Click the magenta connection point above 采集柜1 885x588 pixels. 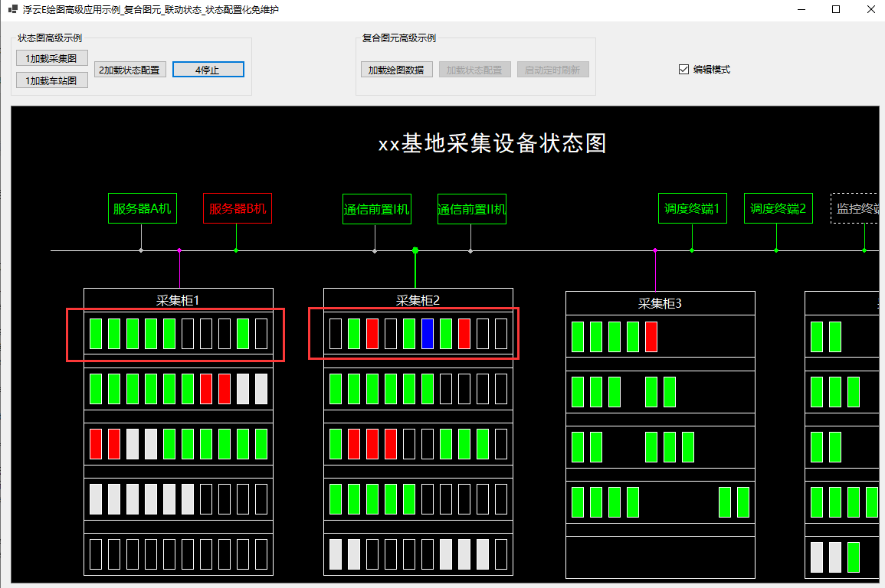[x=179, y=250]
